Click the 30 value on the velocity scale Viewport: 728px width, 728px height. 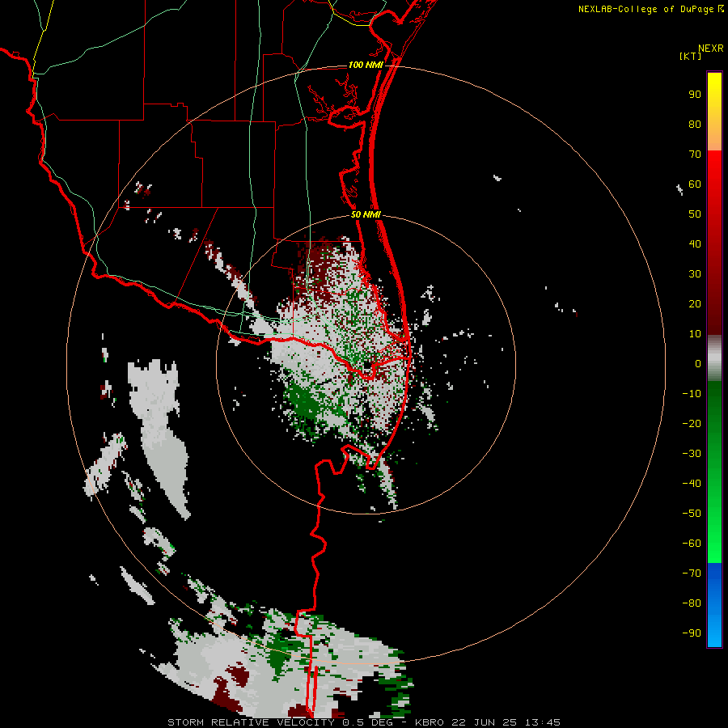695,274
